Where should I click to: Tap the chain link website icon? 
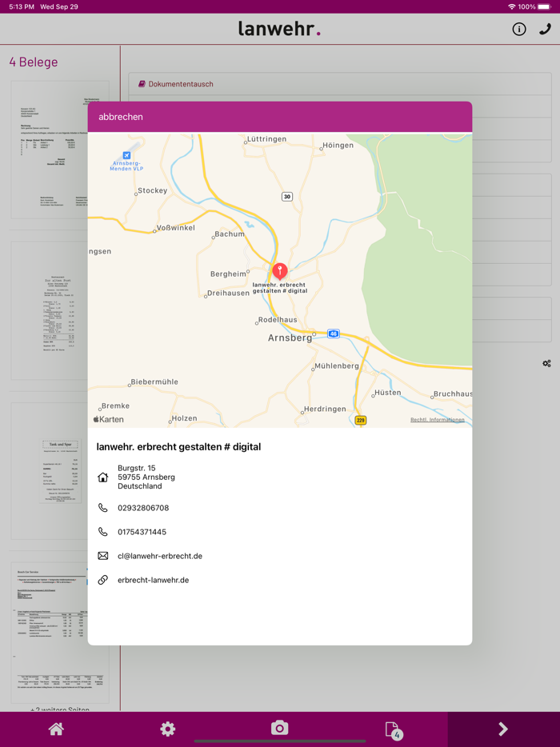(x=103, y=580)
